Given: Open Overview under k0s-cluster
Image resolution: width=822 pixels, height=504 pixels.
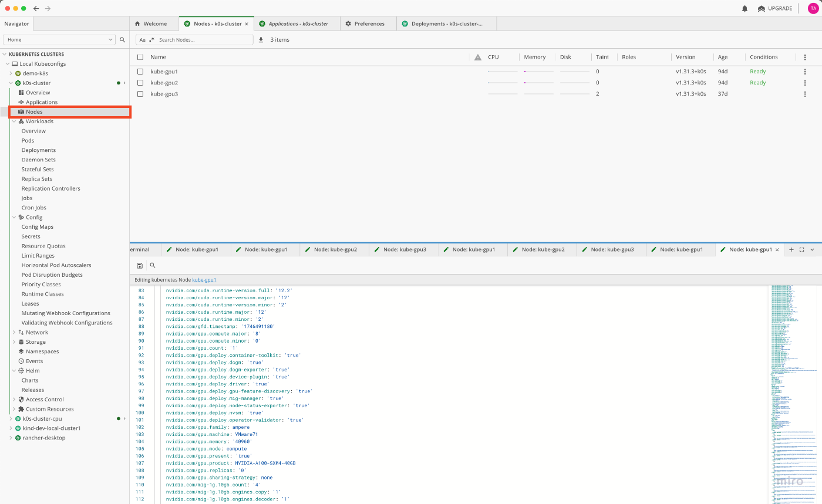Looking at the screenshot, I should pos(38,93).
